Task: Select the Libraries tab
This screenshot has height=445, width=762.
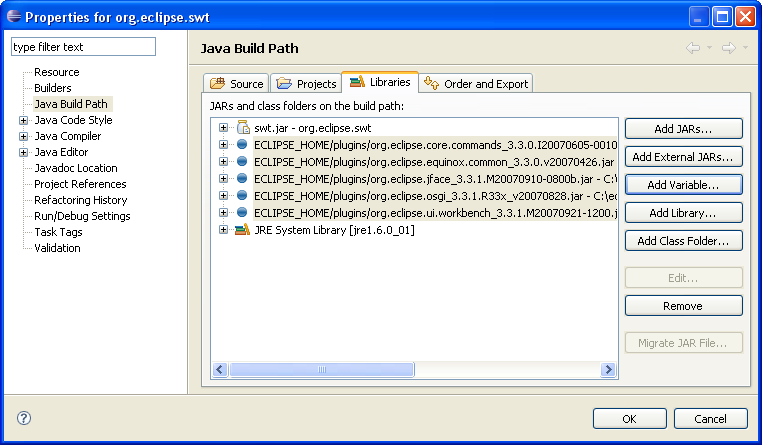Action: tap(380, 82)
